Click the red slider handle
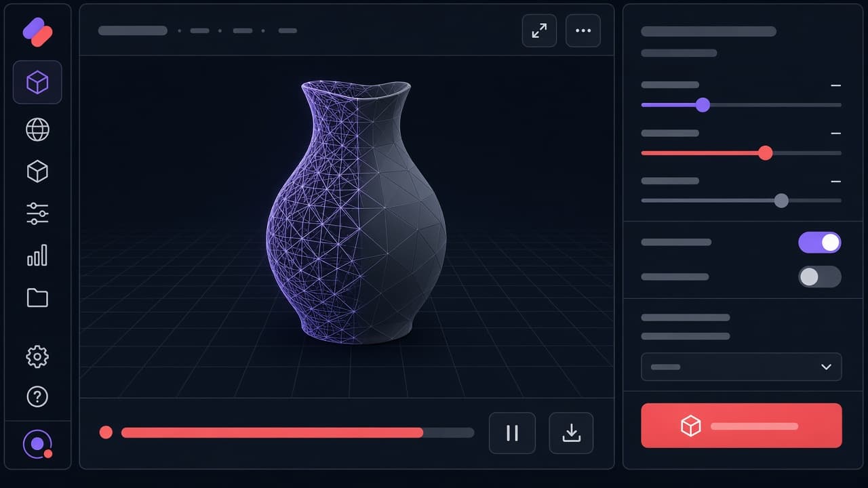 pyautogui.click(x=765, y=153)
